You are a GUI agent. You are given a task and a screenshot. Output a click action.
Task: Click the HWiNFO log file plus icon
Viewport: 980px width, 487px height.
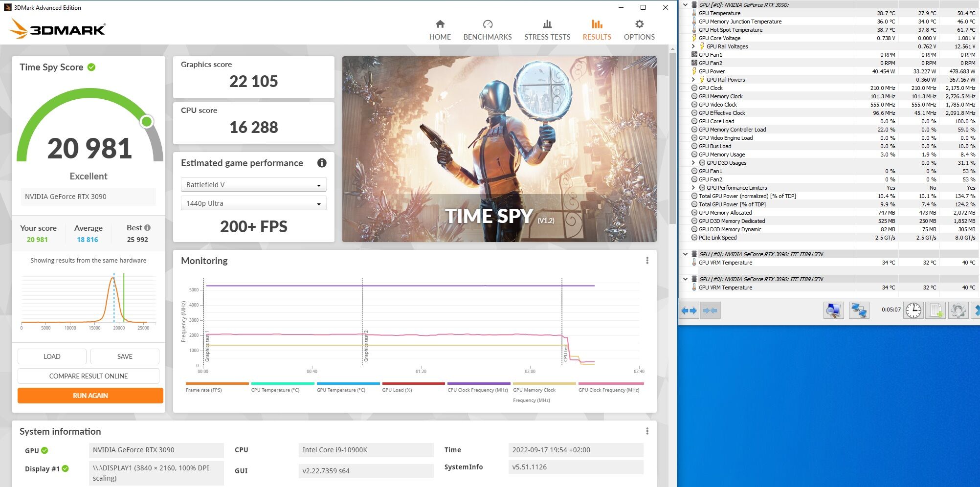(936, 310)
